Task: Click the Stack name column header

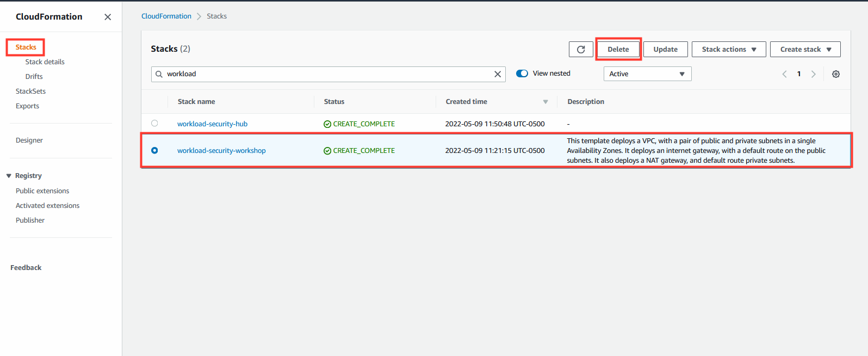Action: coord(196,101)
